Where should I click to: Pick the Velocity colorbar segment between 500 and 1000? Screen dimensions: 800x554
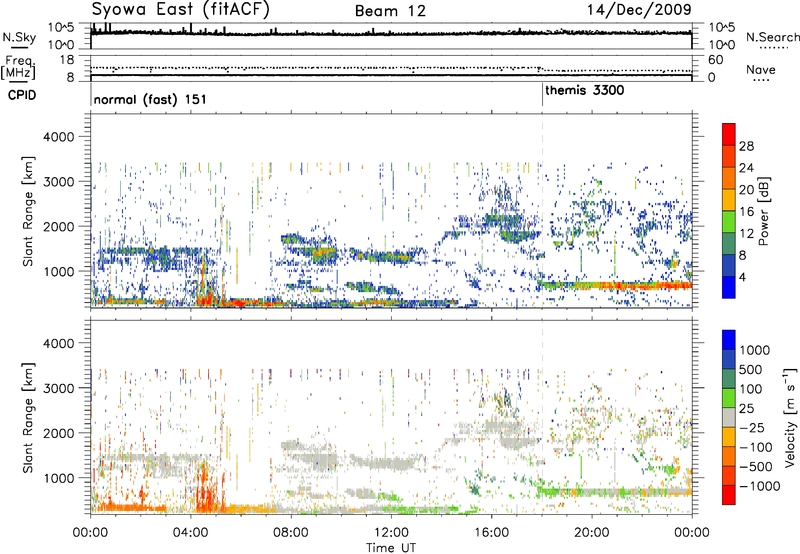click(x=729, y=359)
